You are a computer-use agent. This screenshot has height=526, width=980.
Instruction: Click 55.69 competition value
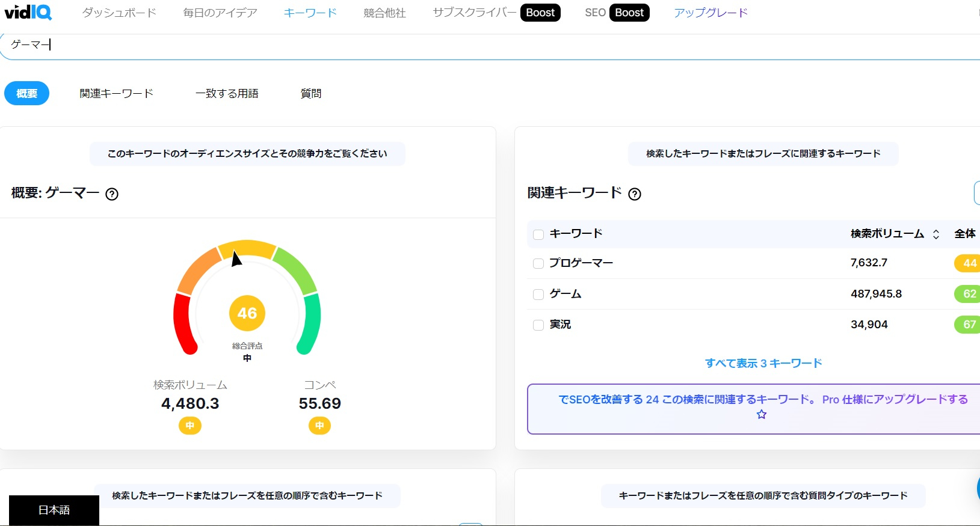320,403
